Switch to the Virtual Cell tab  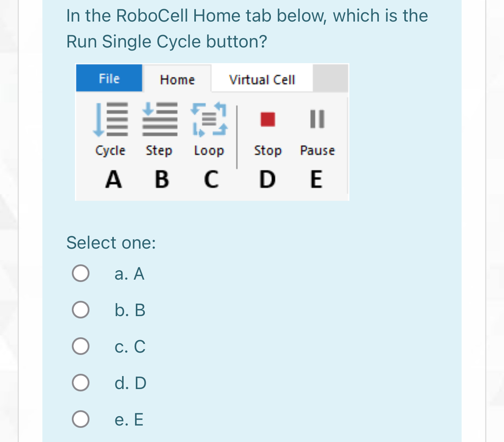(x=261, y=79)
